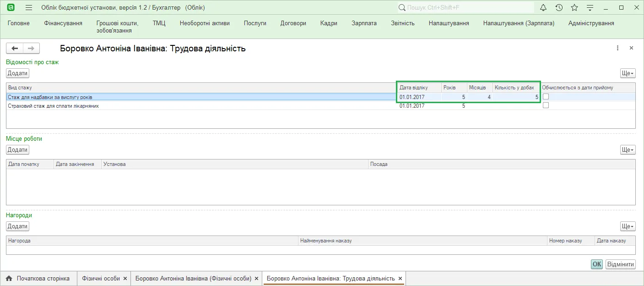Click Кількість у добах column header

coord(516,88)
